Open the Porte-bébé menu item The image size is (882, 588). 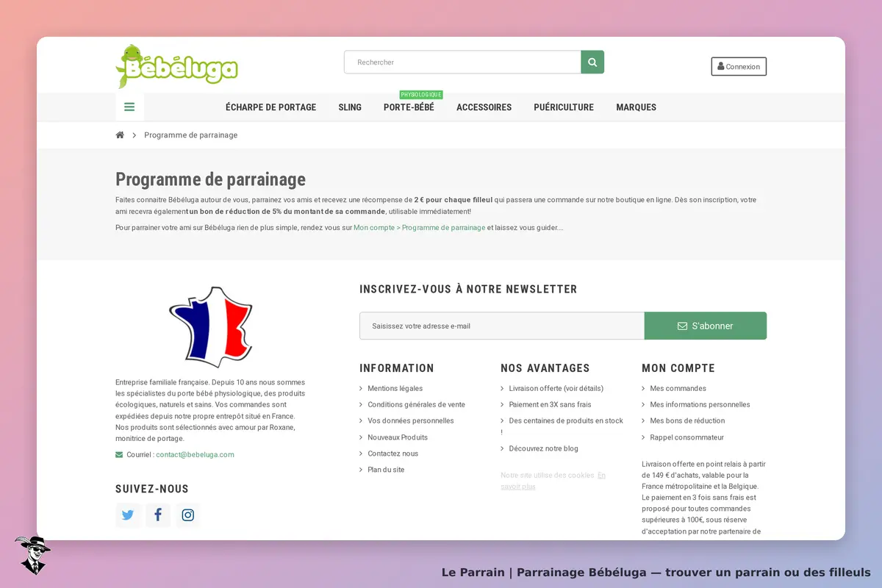[409, 107]
